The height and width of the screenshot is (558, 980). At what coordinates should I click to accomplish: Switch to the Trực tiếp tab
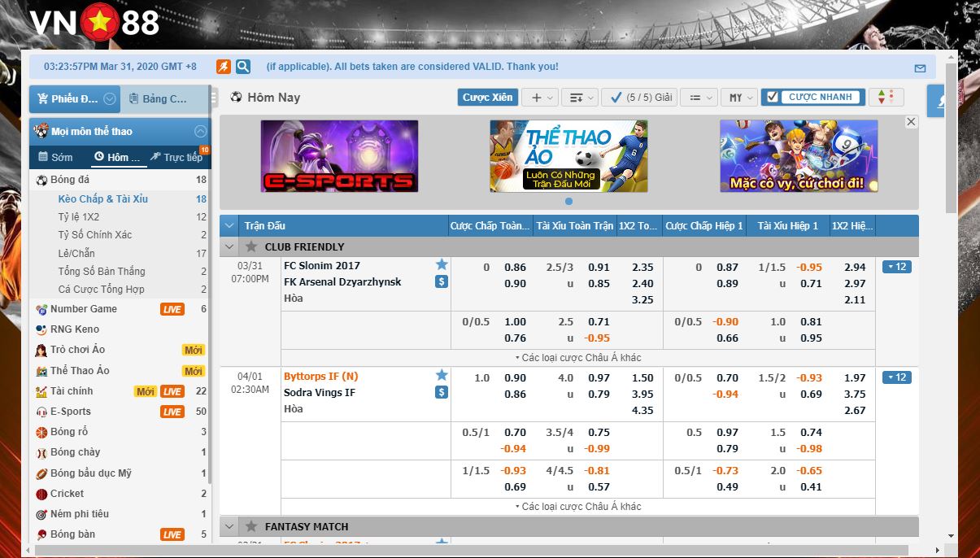176,157
